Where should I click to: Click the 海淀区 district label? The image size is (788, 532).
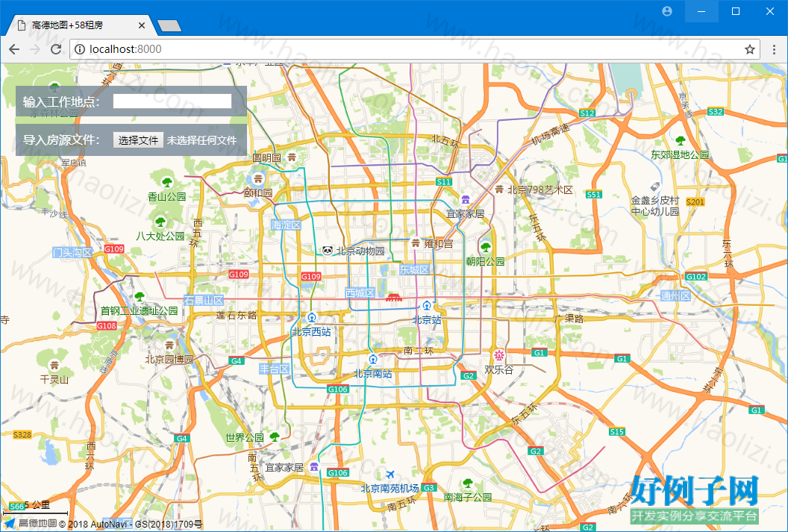click(x=286, y=225)
